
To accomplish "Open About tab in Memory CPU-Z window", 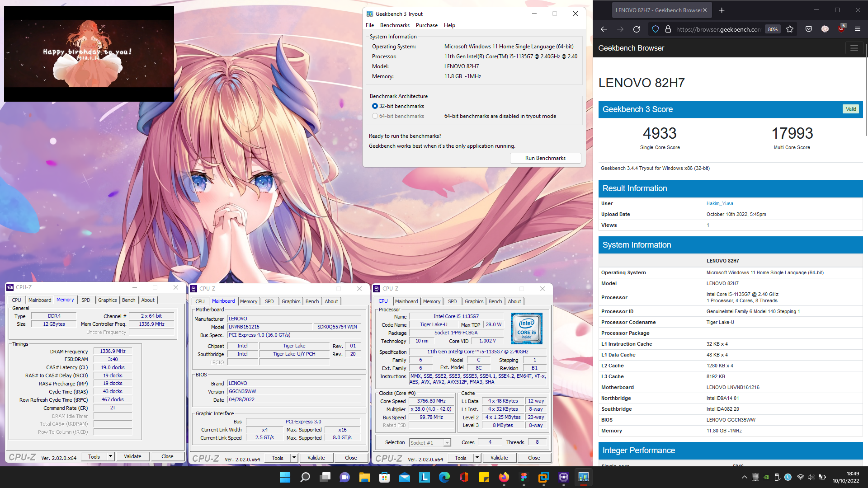I will (x=148, y=300).
